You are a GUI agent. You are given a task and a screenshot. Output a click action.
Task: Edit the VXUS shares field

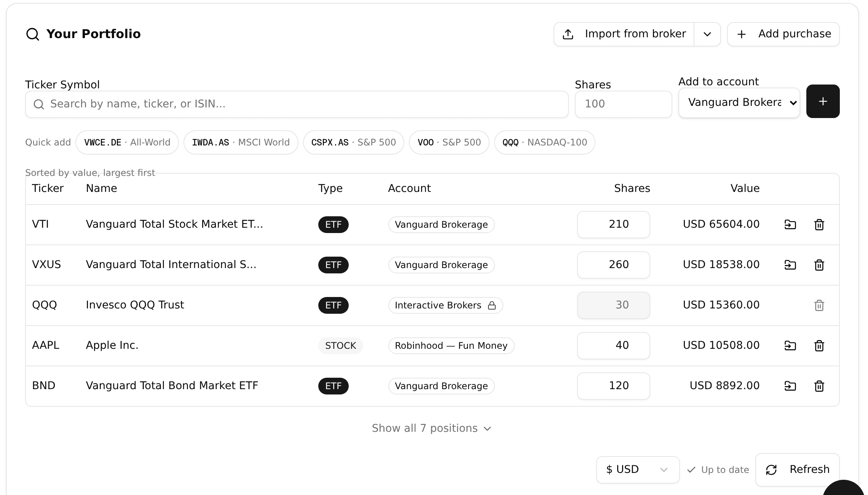613,265
